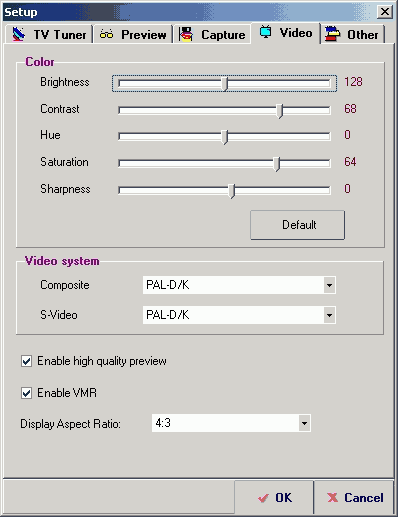Expand the S-Video system dropdown arrow
This screenshot has height=517, width=398.
(329, 315)
